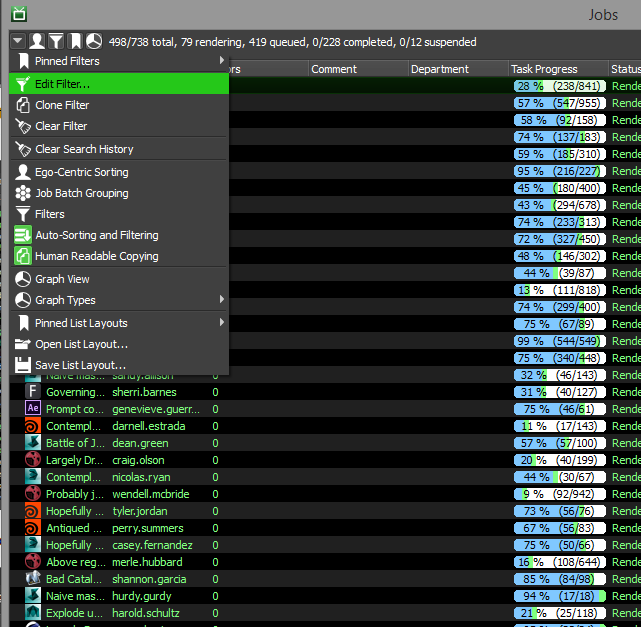Sort by the Comment column header
Image resolution: width=641 pixels, height=627 pixels.
coord(358,69)
